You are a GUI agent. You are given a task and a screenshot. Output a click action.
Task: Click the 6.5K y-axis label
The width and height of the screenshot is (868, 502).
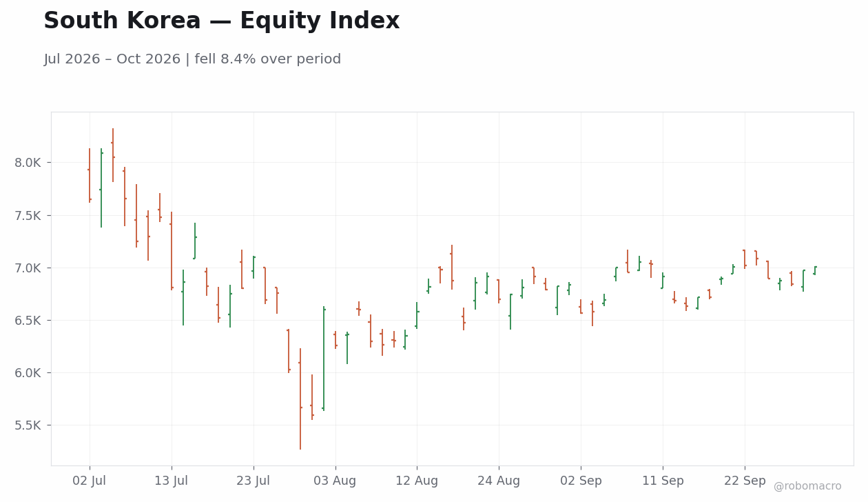[x=28, y=321]
